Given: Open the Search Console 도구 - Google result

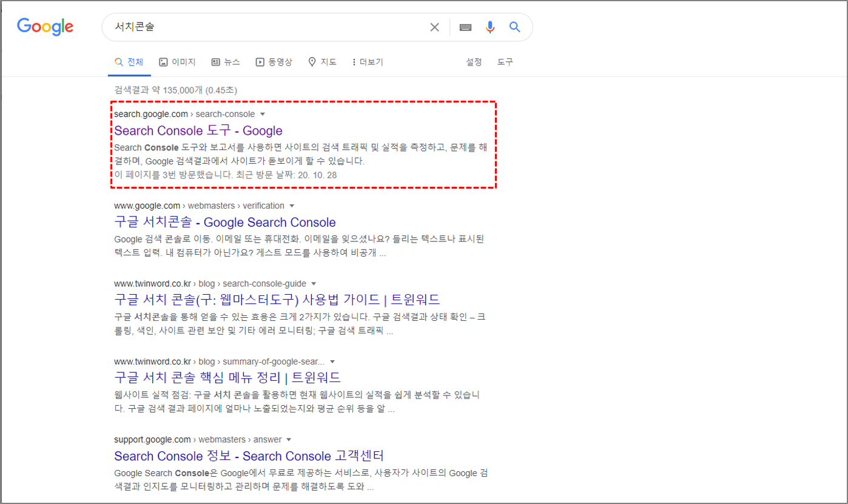Looking at the screenshot, I should (198, 130).
